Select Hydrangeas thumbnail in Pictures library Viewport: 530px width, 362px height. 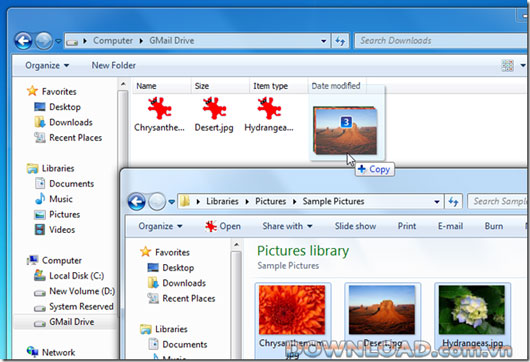tap(472, 310)
